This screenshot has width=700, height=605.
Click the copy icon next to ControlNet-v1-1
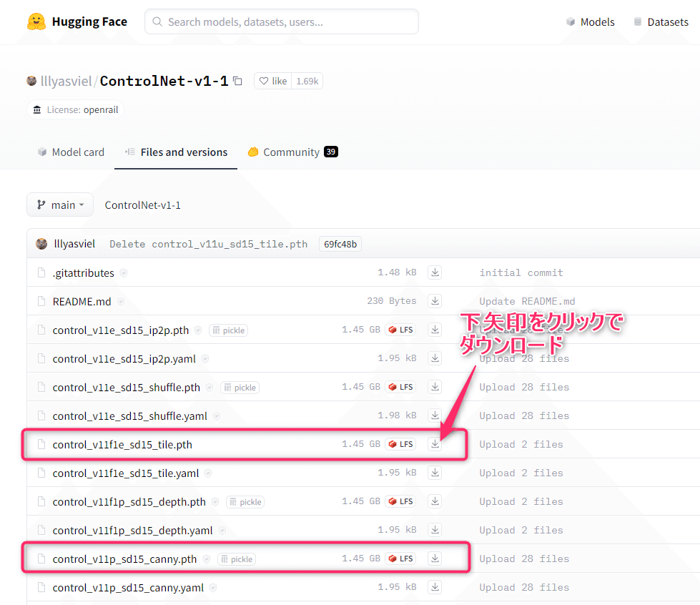237,81
